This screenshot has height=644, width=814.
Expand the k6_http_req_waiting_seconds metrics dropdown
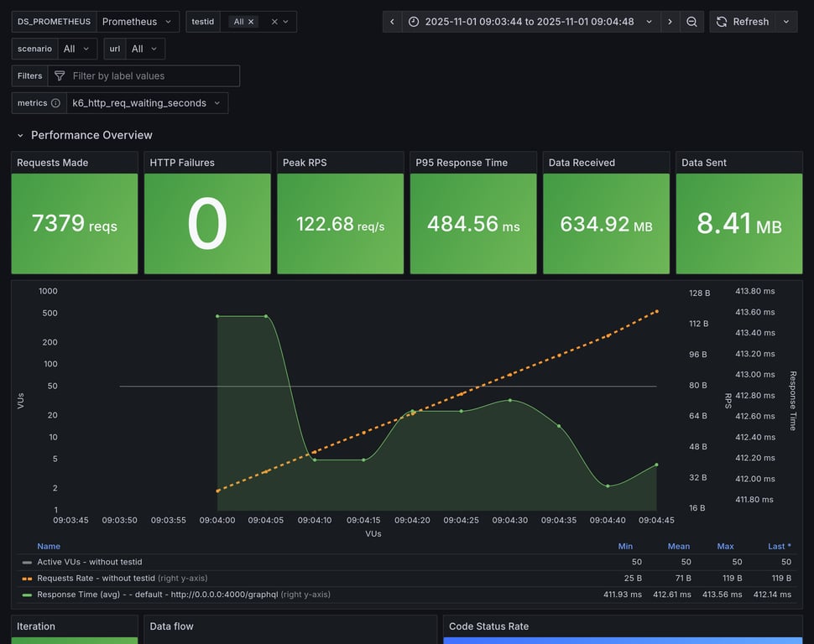click(x=147, y=103)
